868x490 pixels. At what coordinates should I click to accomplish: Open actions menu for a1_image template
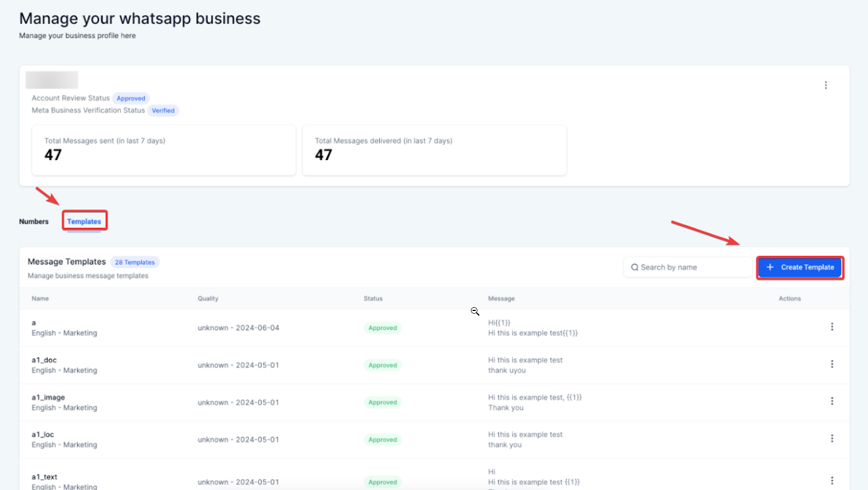click(832, 401)
